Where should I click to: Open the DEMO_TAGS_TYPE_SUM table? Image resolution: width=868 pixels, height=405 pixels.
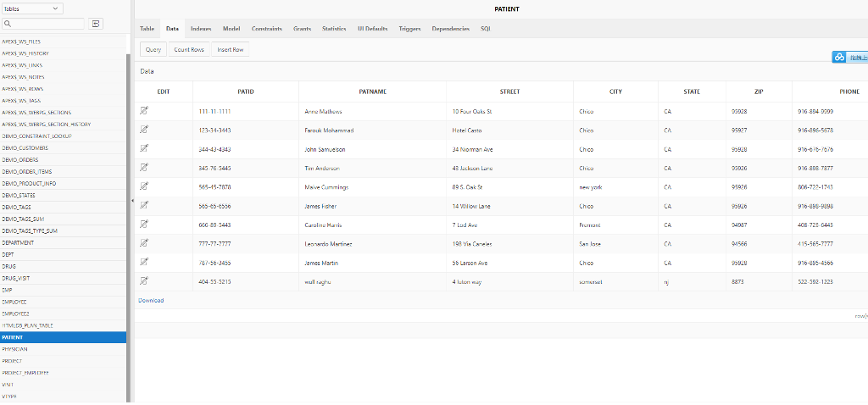point(63,230)
